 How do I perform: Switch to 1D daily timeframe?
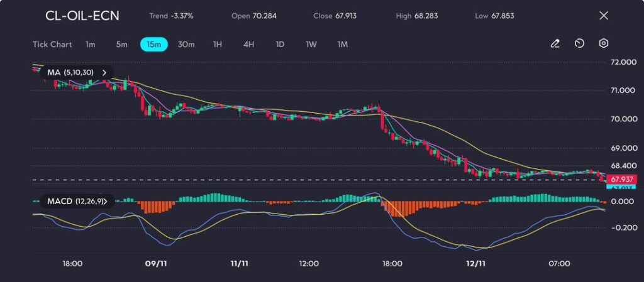[280, 45]
